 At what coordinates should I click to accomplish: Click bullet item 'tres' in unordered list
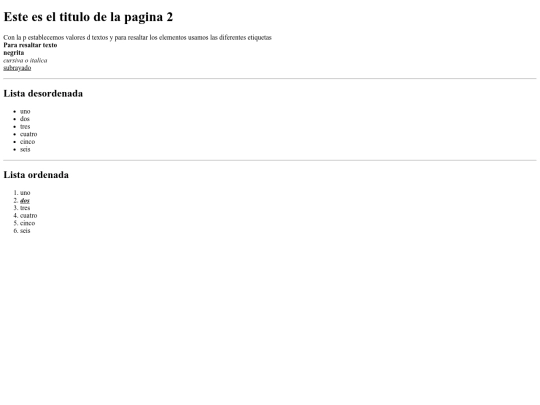click(25, 126)
